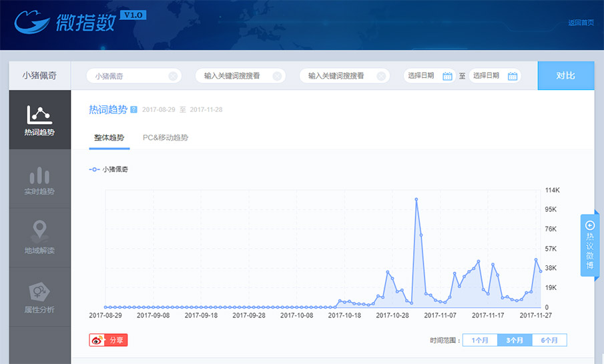Click the 2017-11-07 x-axis label
Viewport: 604px width, 364px height.
pos(440,315)
